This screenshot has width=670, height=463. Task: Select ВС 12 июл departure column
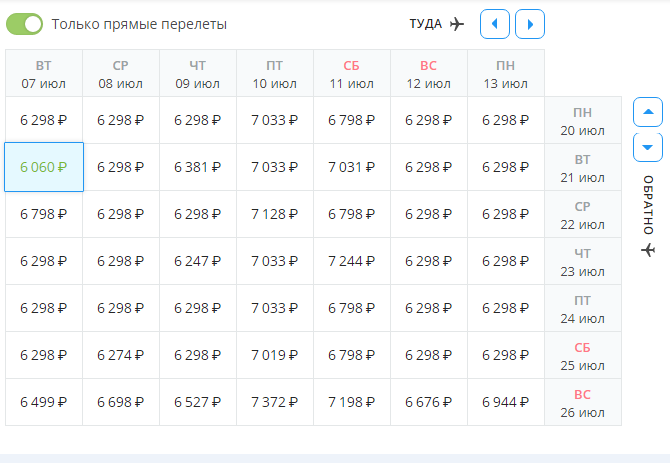(429, 74)
